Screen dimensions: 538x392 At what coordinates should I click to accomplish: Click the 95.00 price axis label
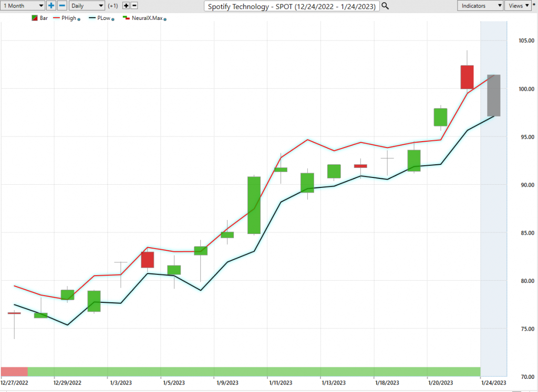527,137
